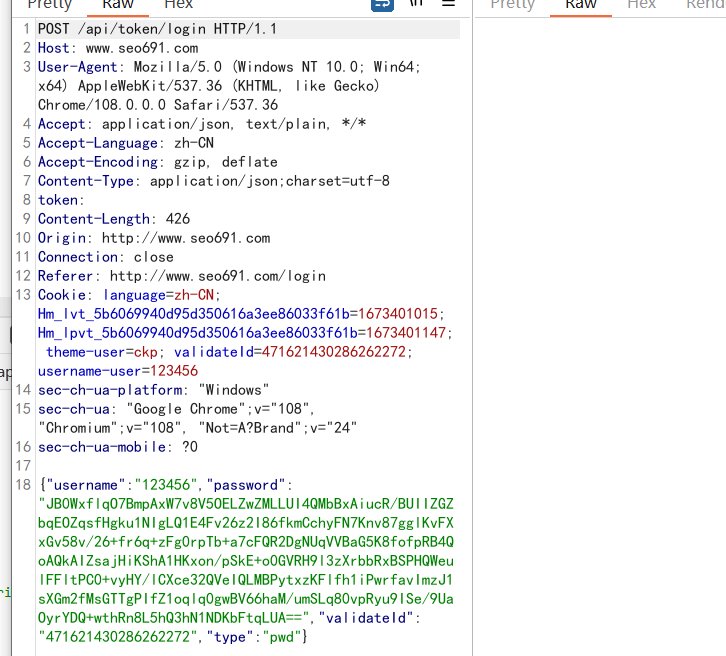Open the response Render tab

[x=704, y=5]
